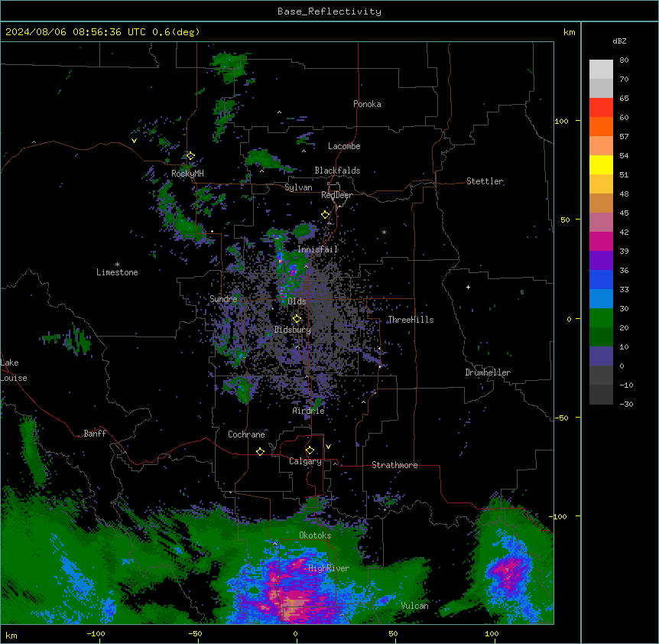Viewport: 659px width, 644px height.
Task: Click the Olds city label
Action: click(297, 301)
